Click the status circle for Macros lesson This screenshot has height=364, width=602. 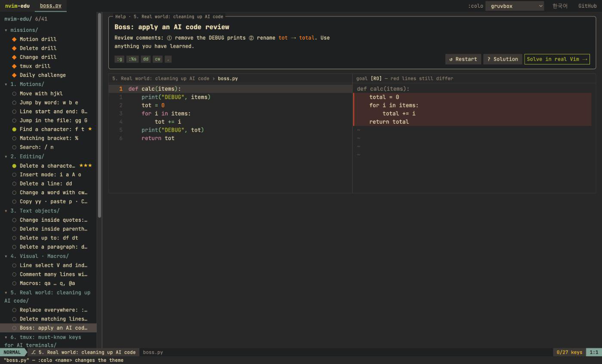coord(14,284)
